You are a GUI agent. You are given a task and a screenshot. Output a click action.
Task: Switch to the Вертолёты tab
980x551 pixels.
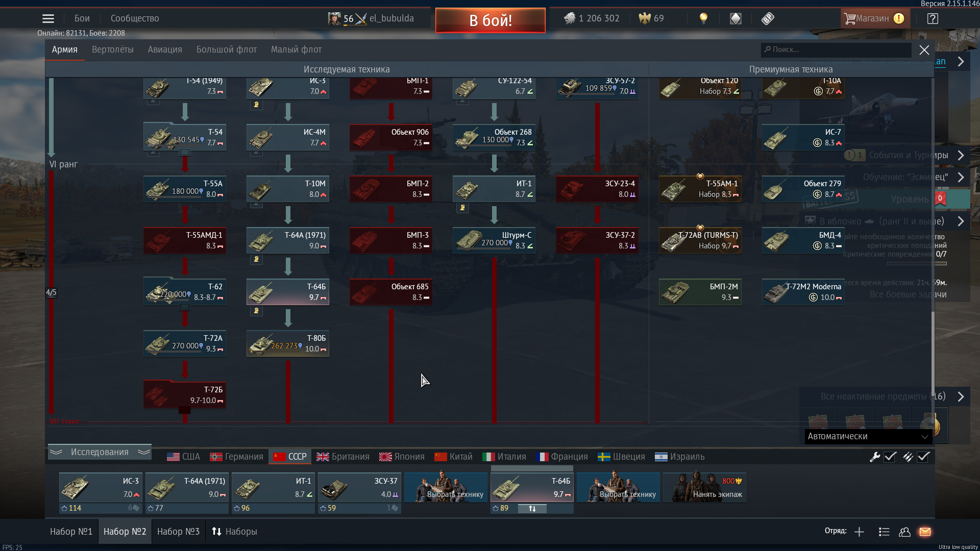(x=113, y=49)
